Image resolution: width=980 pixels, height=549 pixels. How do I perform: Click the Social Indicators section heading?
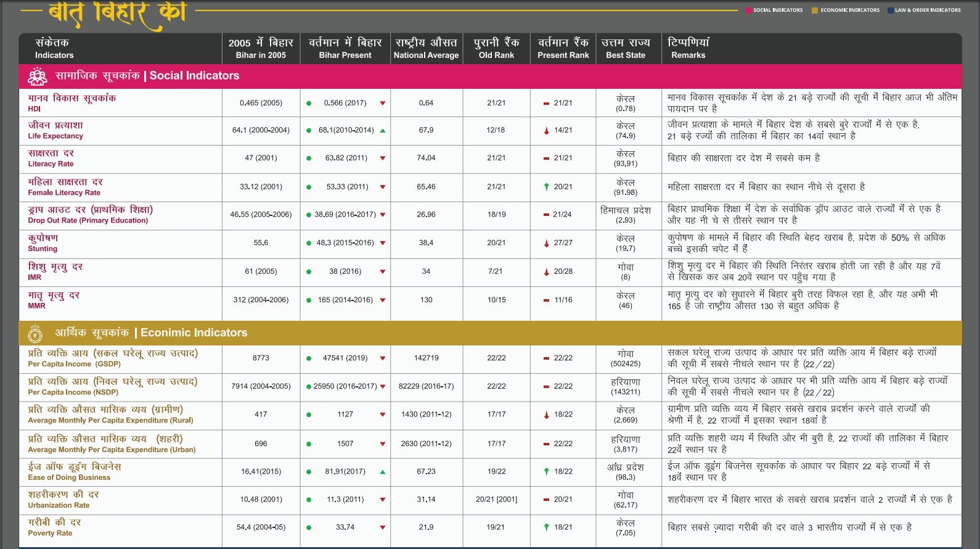coord(147,76)
